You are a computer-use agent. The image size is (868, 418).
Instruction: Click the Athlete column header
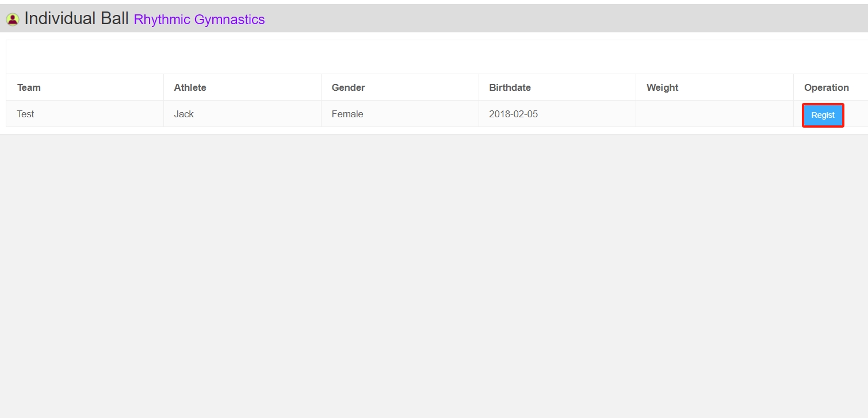190,87
